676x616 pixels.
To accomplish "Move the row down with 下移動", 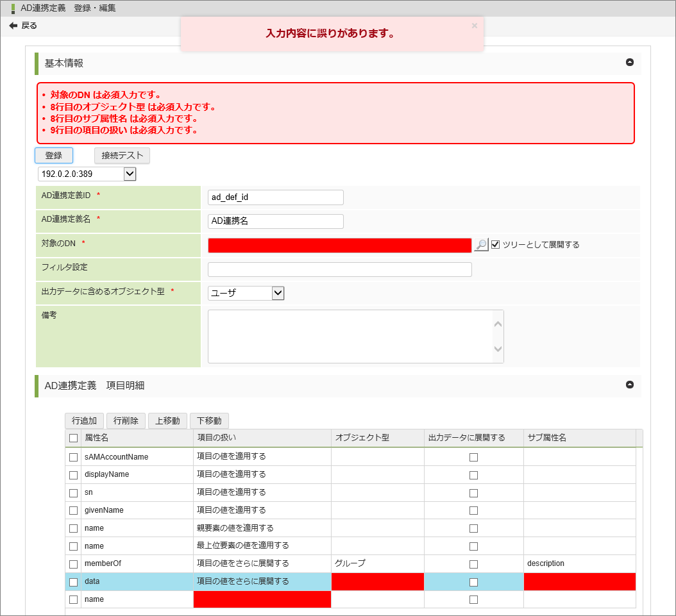I will click(209, 420).
